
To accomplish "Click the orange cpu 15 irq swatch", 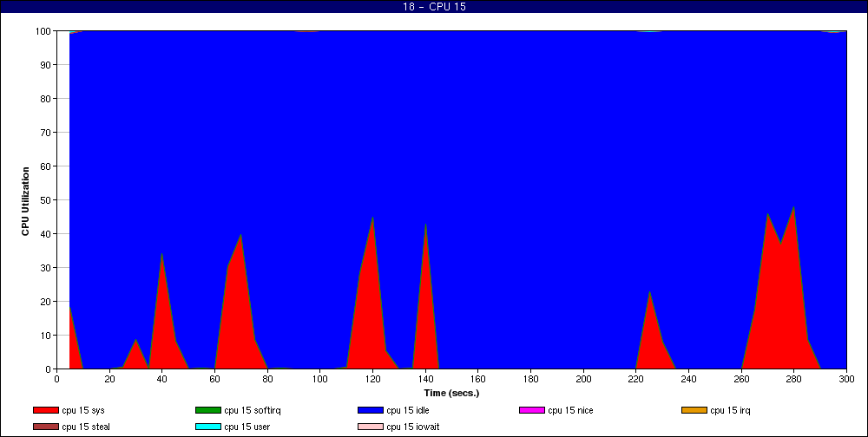I will pos(694,410).
